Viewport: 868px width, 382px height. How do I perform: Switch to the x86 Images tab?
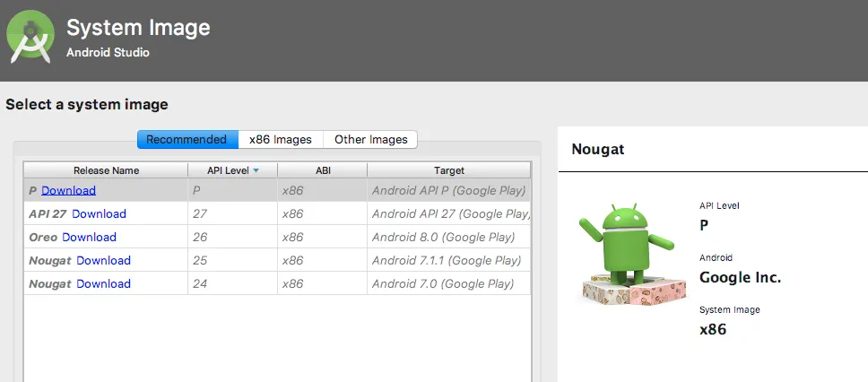(x=281, y=140)
